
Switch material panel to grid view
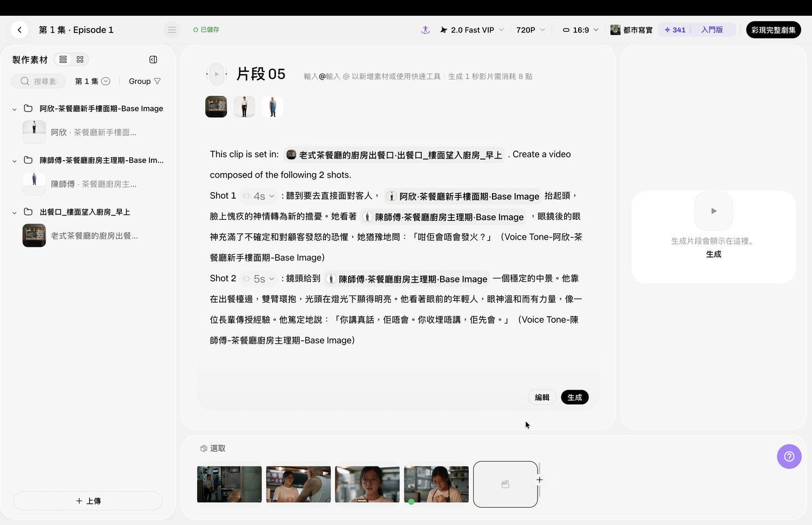coord(80,60)
